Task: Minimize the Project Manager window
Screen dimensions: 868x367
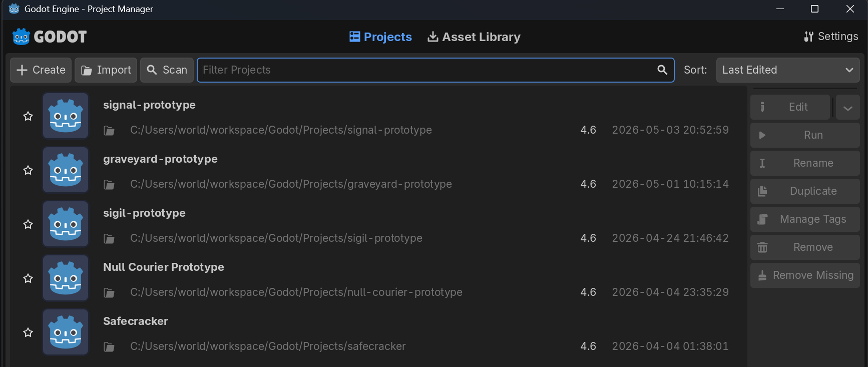Action: (780, 9)
